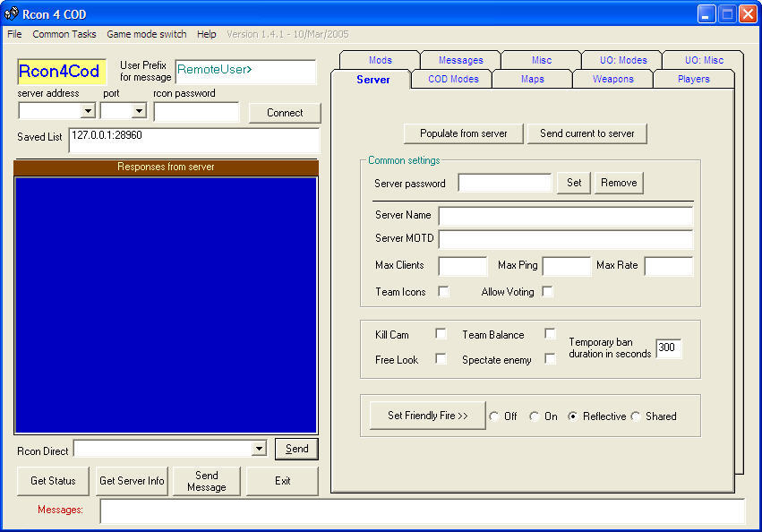
Task: Click the blue Responses from server area
Action: click(167, 305)
